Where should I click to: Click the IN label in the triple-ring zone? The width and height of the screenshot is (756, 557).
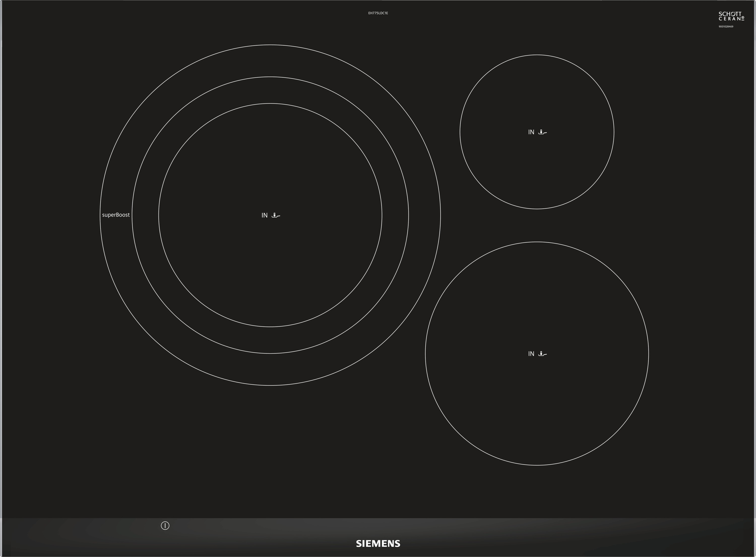264,215
